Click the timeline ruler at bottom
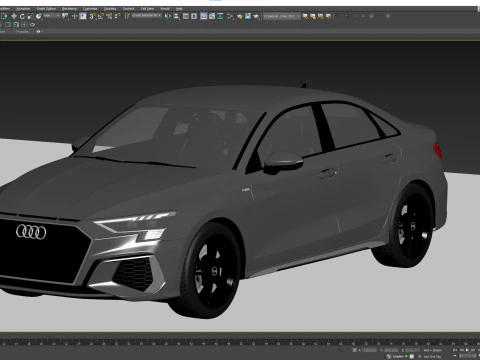Image resolution: width=480 pixels, height=360 pixels. (x=240, y=342)
